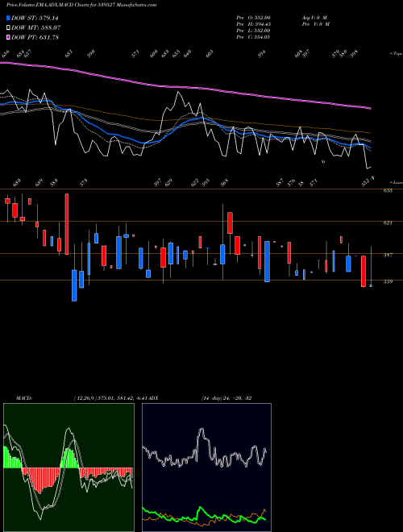Click the 587 price level label
The height and width of the screenshot is (532, 403).
(388, 255)
